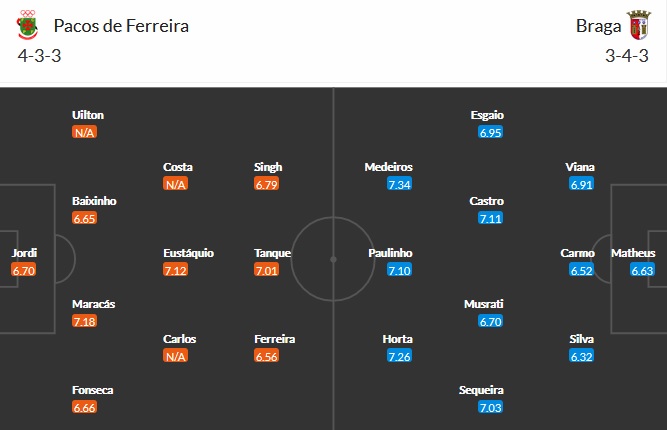Viewport: 667px width, 430px height.
Task: Select goalkeeper Matheus on the pitch
Action: pyautogui.click(x=642, y=253)
